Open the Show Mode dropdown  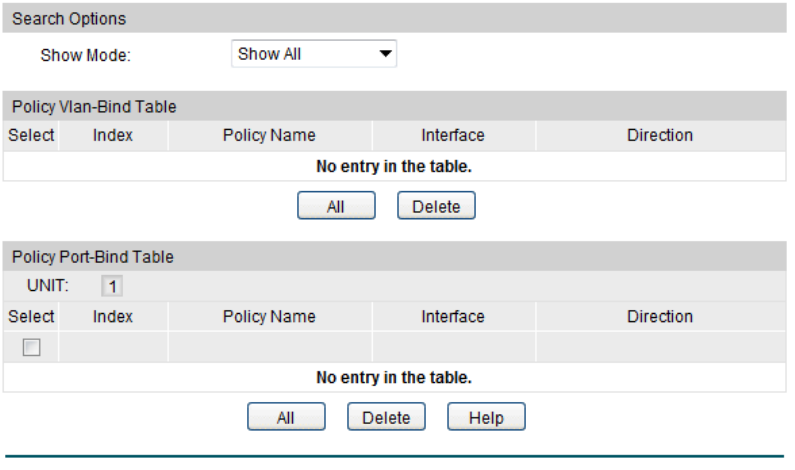pos(313,54)
